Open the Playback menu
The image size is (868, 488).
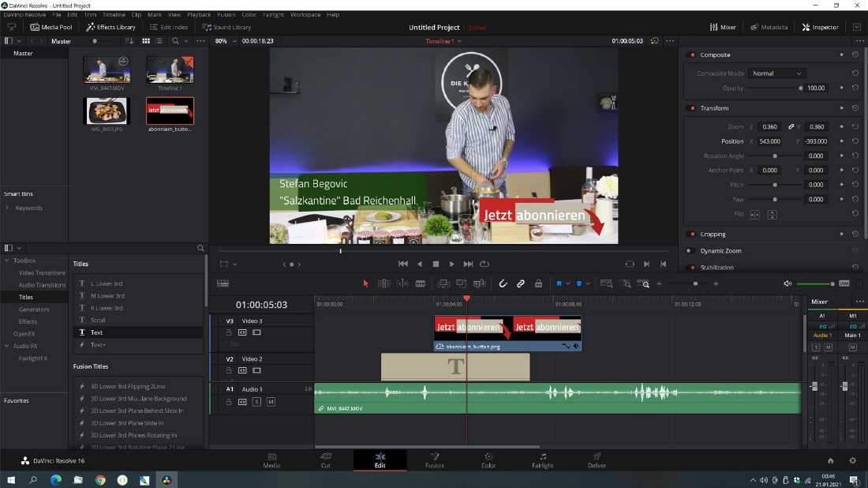pos(199,14)
